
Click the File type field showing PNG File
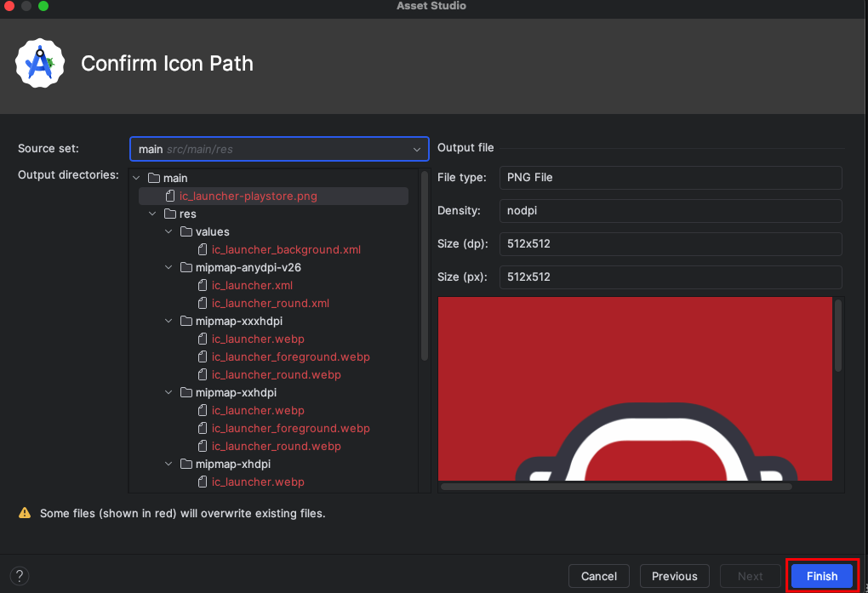(x=671, y=178)
